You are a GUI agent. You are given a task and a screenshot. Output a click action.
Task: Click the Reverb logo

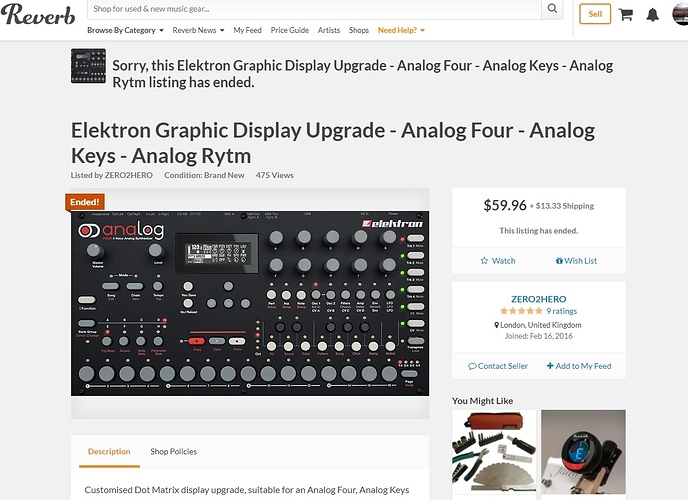coord(38,16)
